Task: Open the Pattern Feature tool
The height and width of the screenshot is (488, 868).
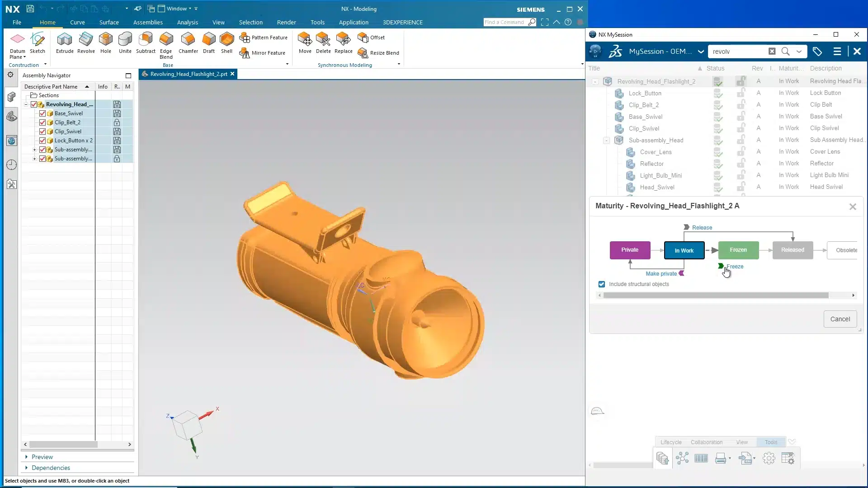Action: [264, 38]
